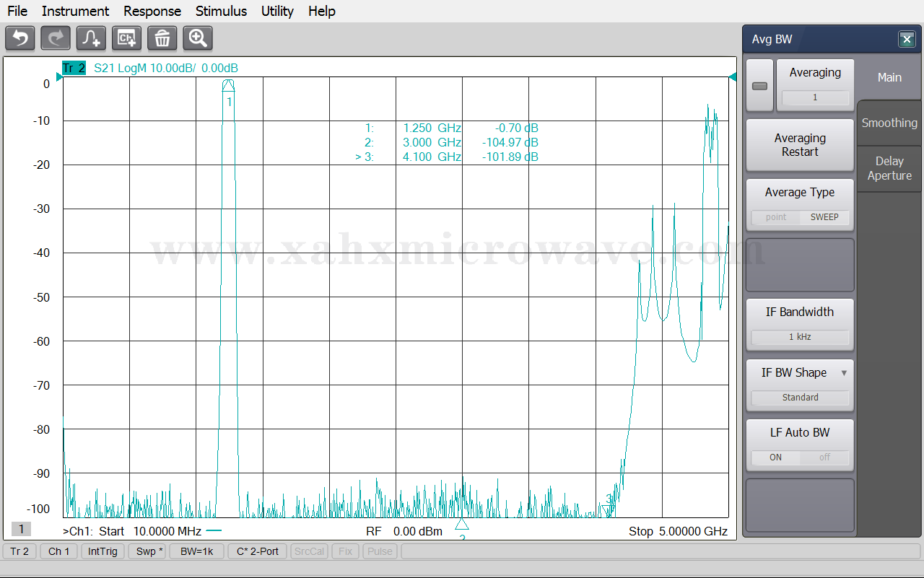Click the Redo arrow icon
Screen dimensions: 924x578
pyautogui.click(x=56, y=38)
